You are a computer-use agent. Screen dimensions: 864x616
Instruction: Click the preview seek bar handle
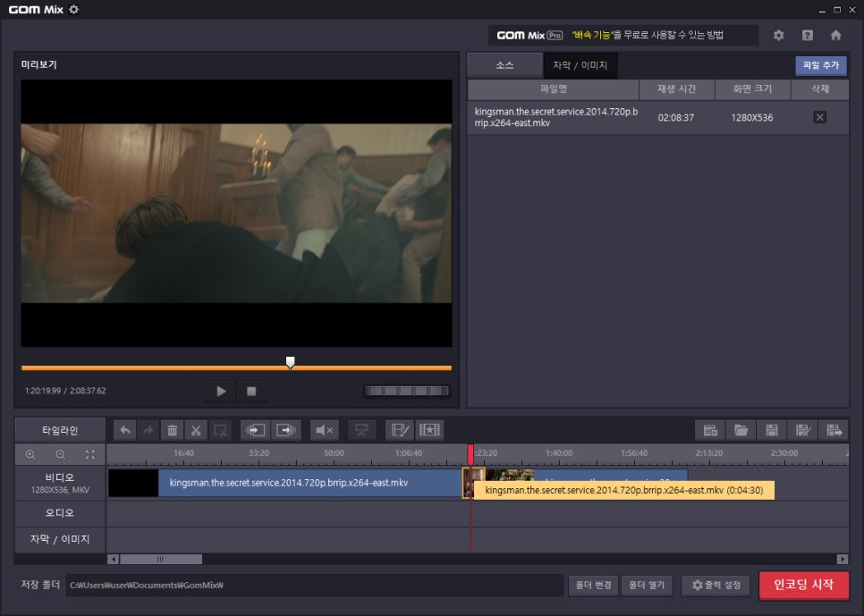[x=291, y=362]
